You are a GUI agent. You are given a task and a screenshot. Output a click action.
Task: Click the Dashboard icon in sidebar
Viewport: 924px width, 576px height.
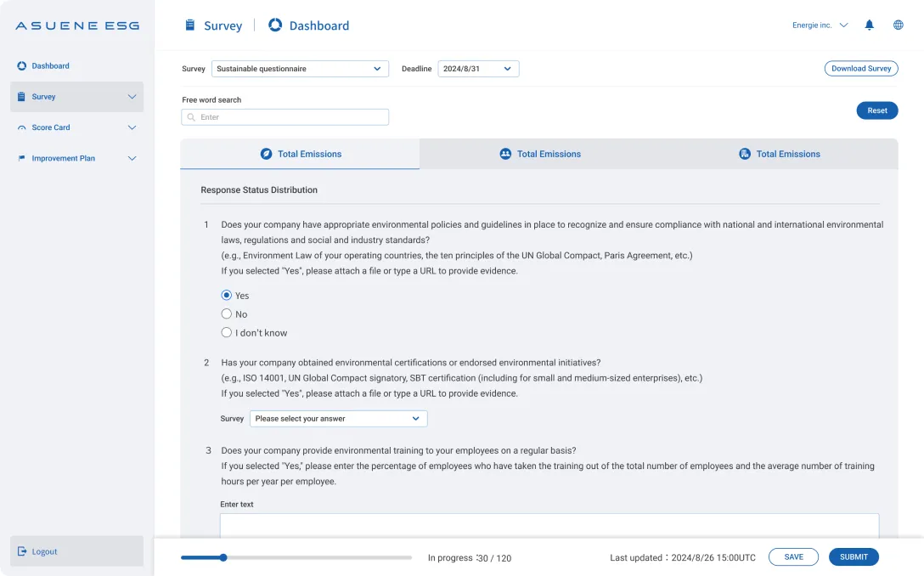(x=21, y=66)
